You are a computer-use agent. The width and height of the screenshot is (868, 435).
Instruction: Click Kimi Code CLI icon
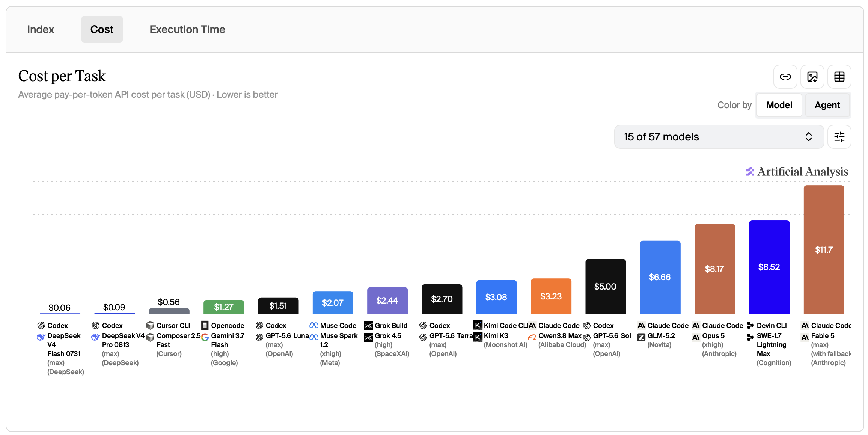[x=478, y=325]
